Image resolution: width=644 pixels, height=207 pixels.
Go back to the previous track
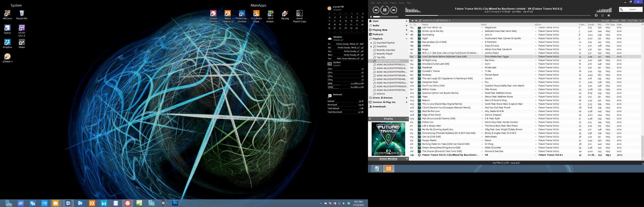click(376, 10)
